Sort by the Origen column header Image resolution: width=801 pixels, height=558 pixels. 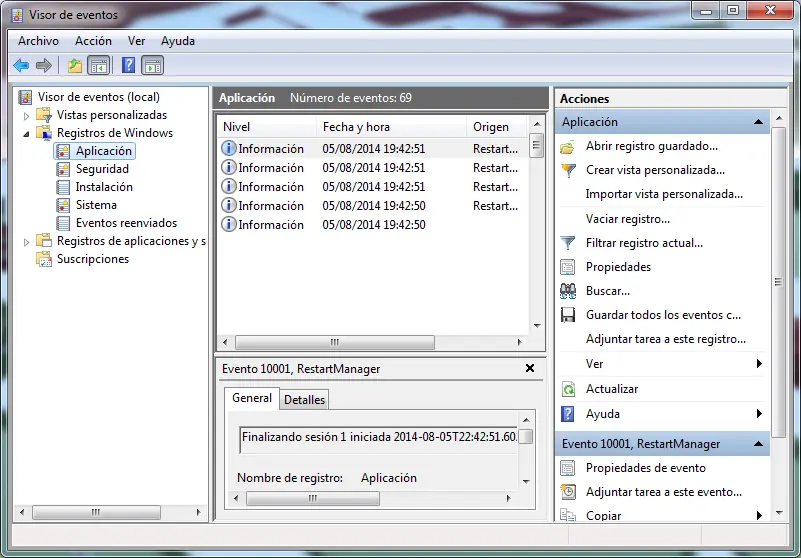coord(497,127)
